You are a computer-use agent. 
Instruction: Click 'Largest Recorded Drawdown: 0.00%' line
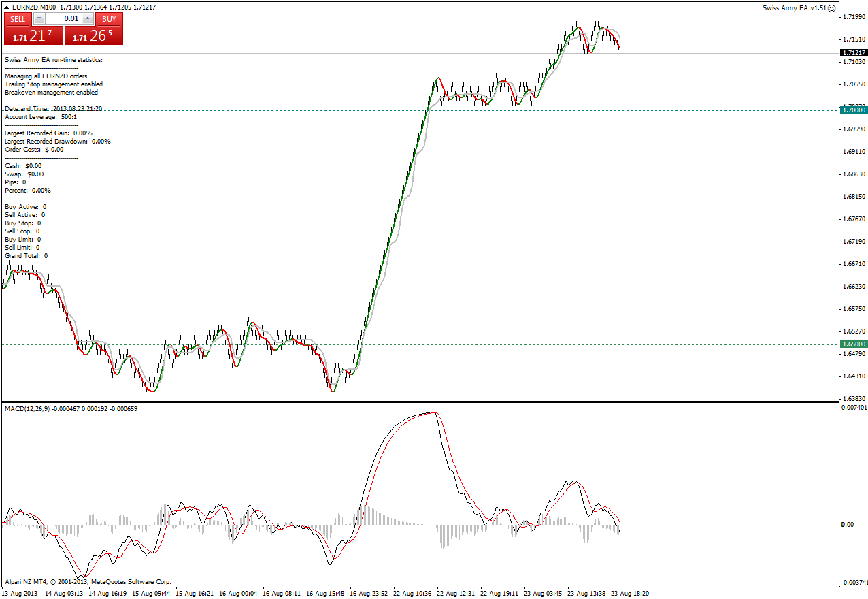click(57, 142)
